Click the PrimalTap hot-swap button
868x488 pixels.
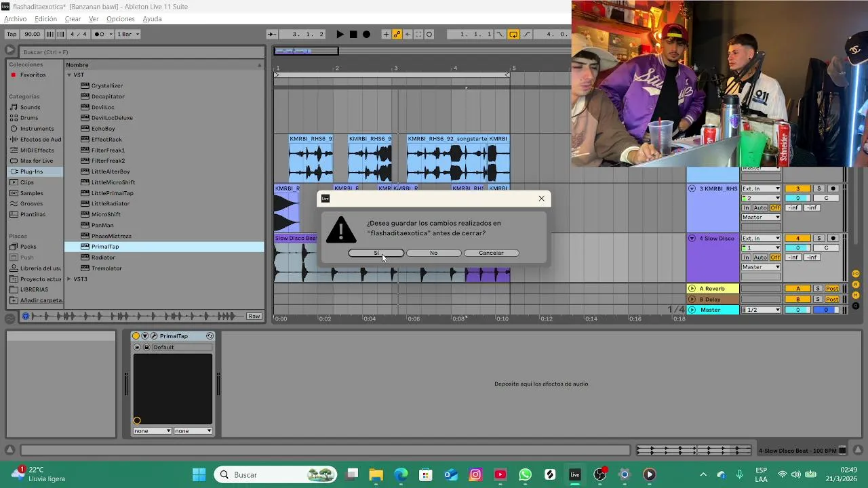[x=210, y=336]
